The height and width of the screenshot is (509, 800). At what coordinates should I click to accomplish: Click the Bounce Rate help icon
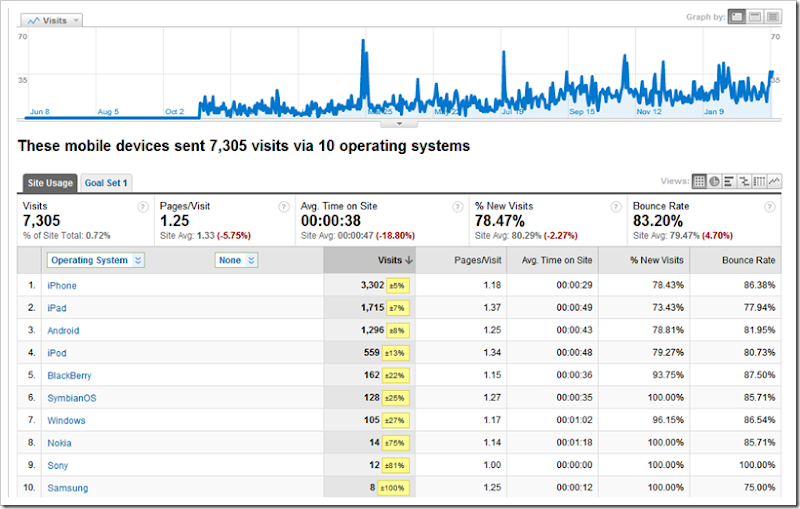[x=769, y=207]
